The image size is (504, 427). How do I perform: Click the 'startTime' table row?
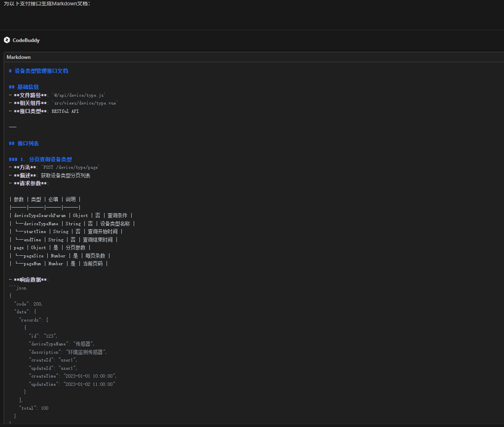66,231
